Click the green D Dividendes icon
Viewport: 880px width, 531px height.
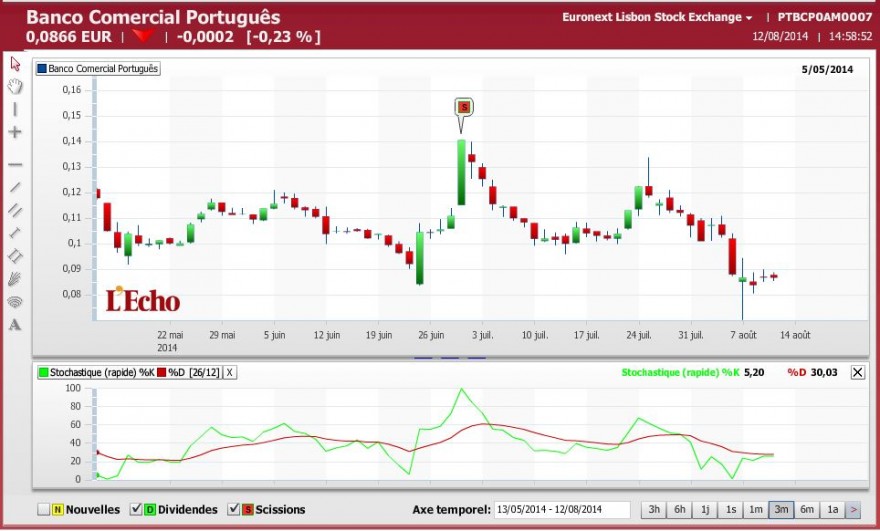[150, 510]
